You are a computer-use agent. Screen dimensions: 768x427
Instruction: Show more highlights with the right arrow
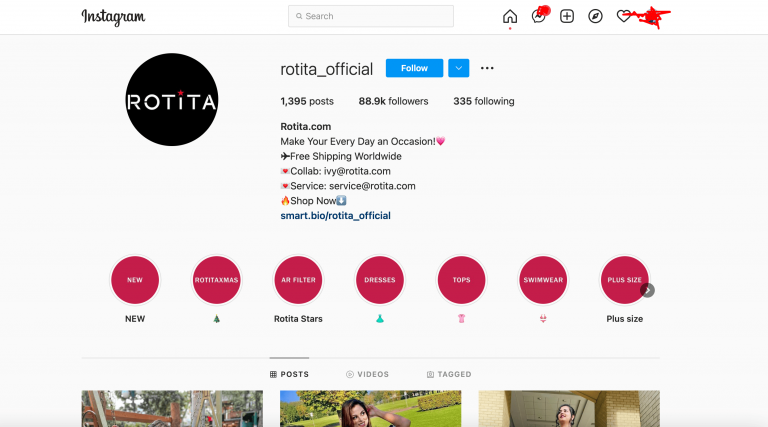coord(648,290)
